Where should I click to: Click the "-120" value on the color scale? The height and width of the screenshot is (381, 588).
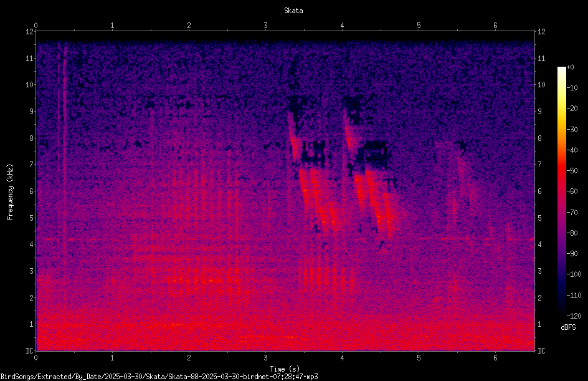[x=574, y=316]
